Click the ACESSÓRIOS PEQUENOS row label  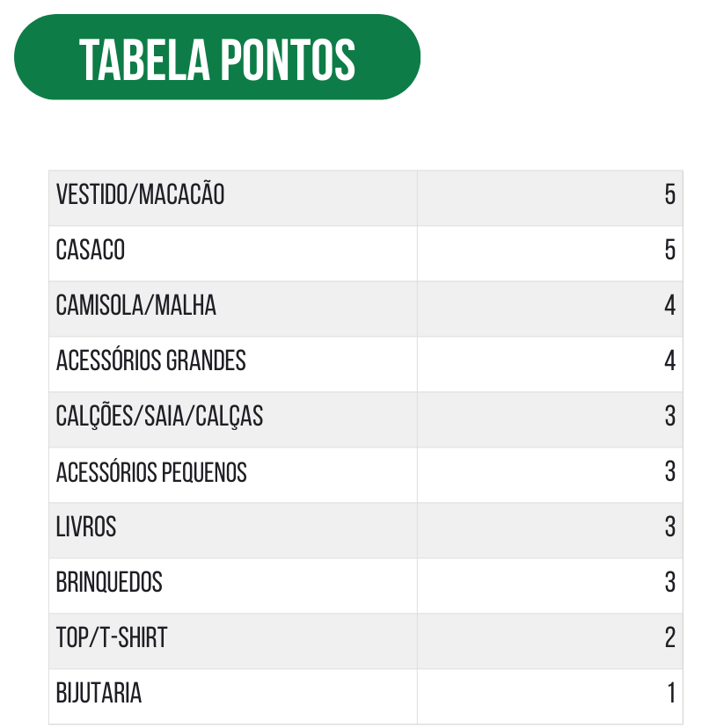(x=151, y=472)
